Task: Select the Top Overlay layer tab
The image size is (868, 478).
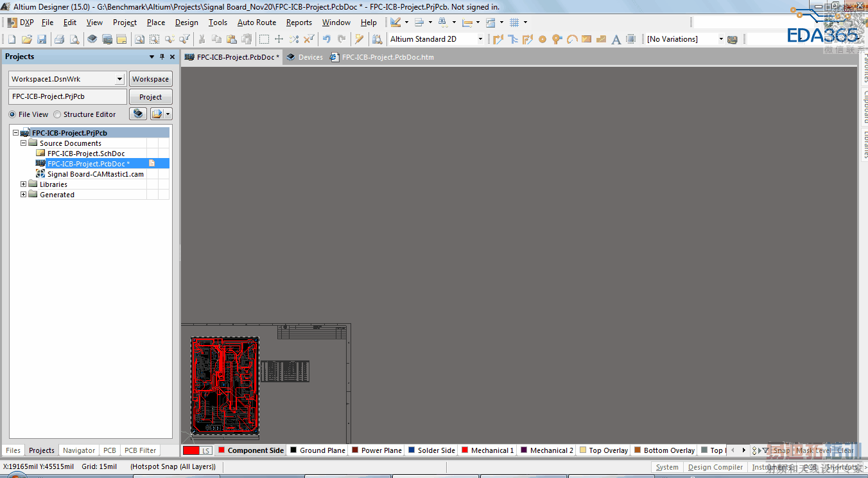Action: coord(603,450)
